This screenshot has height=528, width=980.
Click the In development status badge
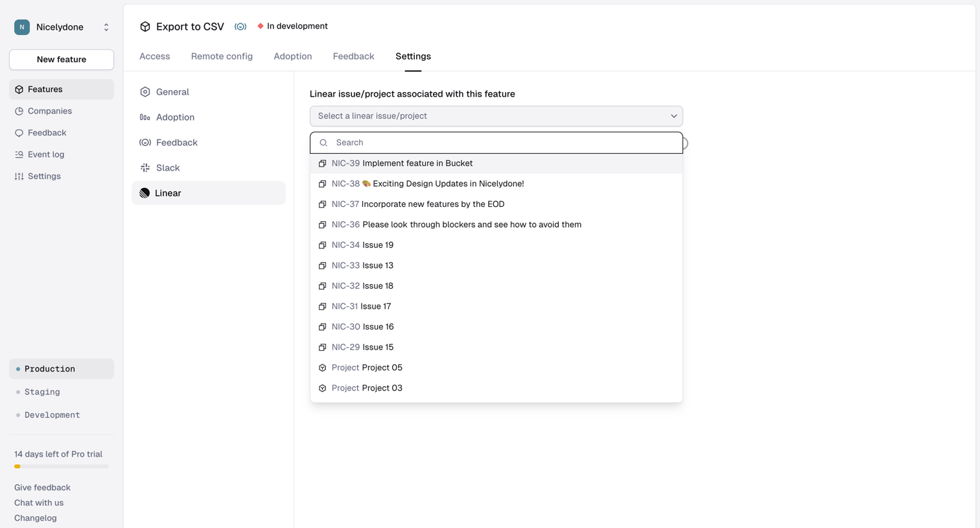point(292,26)
